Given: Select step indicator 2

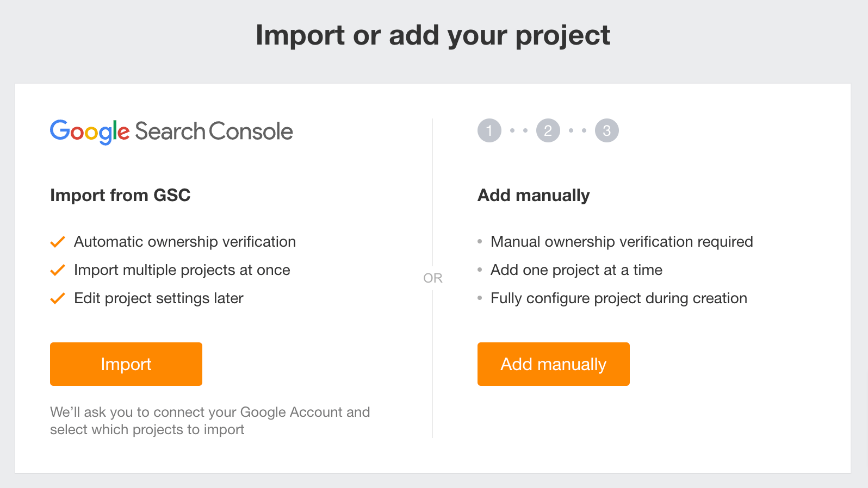Looking at the screenshot, I should coord(548,130).
